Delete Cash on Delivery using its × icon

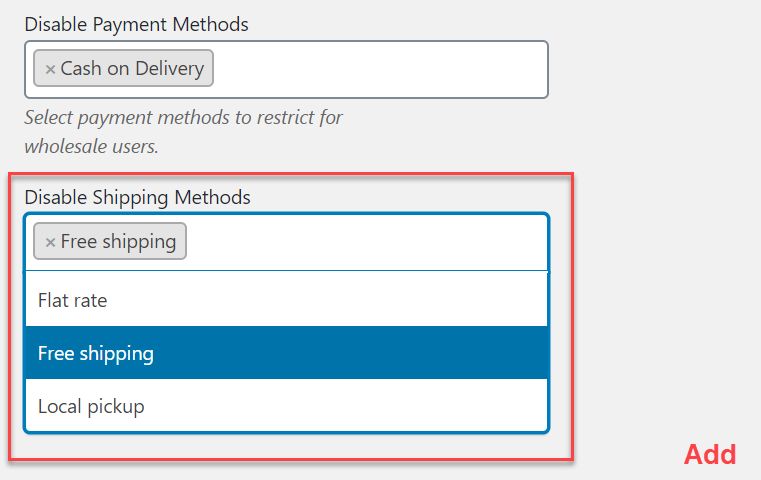(50, 70)
